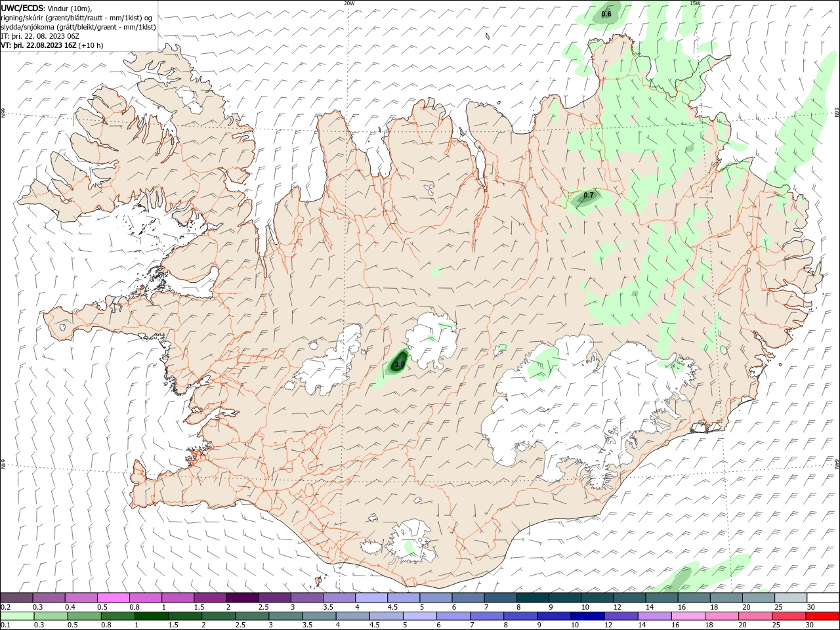The image size is (840, 630).
Task: Click the 64N latitude label on right edge
Action: click(x=837, y=463)
